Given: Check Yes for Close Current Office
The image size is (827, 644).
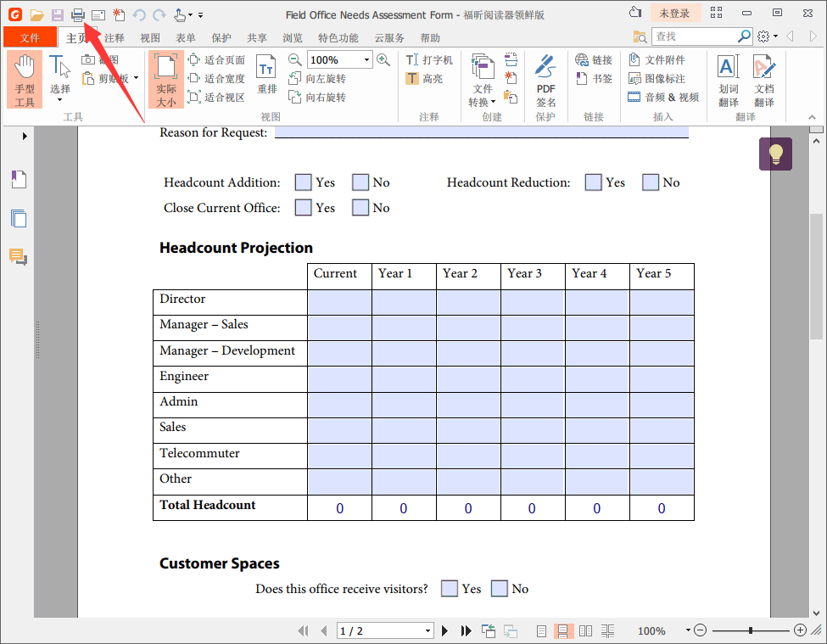Looking at the screenshot, I should point(303,208).
